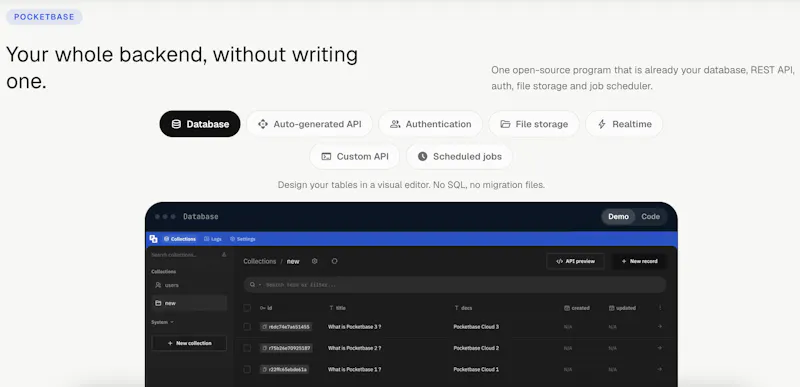Check the What is Pocketbase 3 row checkbox
This screenshot has width=800, height=387.
point(247,327)
